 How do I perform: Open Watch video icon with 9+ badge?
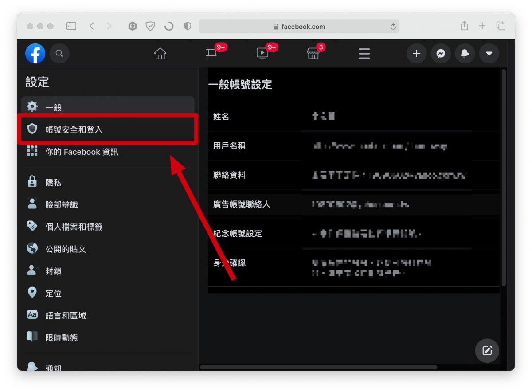pos(262,54)
